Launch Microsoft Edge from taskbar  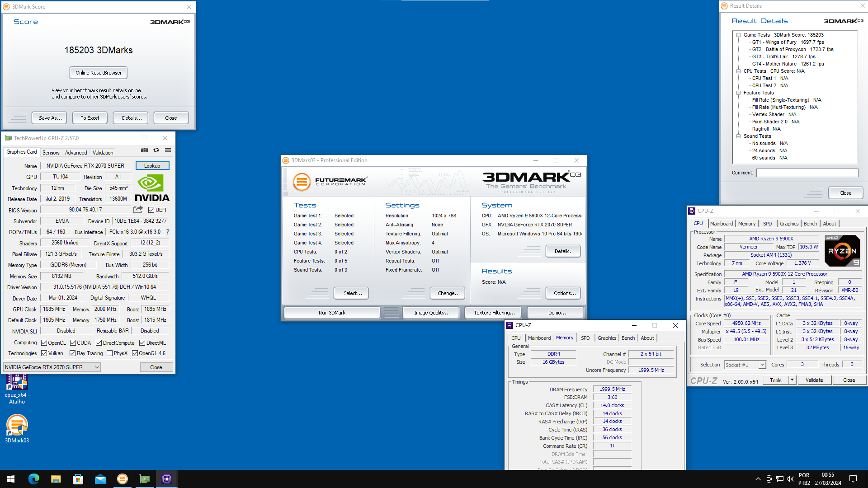tap(34, 479)
